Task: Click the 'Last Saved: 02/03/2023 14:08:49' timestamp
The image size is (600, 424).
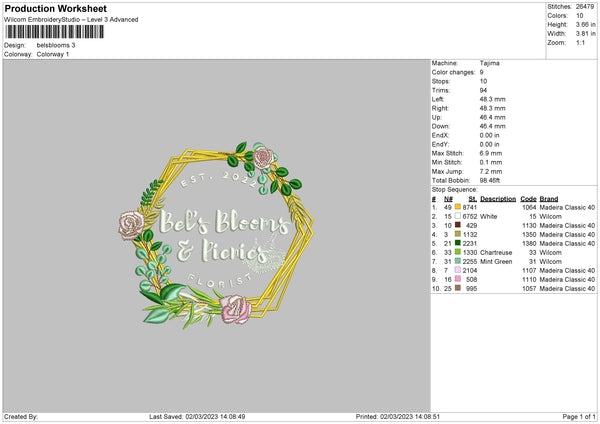Action: (197, 417)
